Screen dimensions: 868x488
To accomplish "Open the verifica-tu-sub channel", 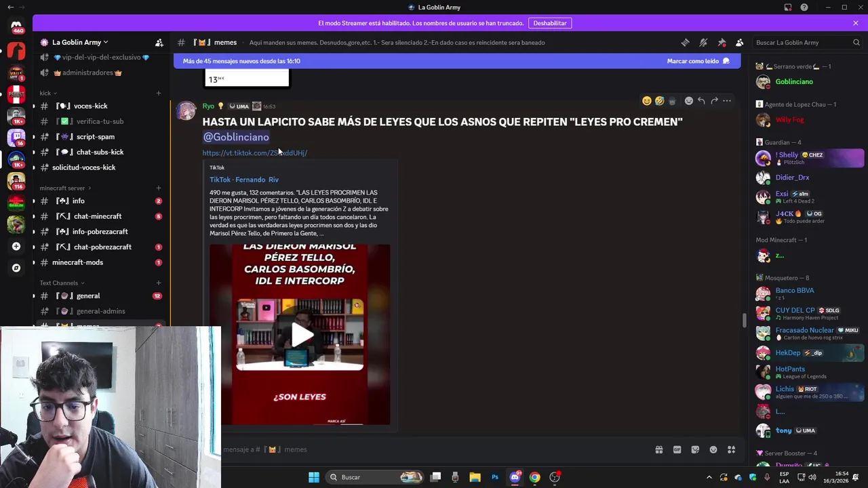I will pos(100,121).
